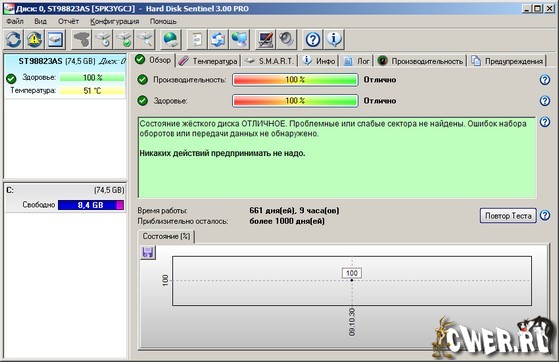The image size is (559, 362).
Task: Switch to the Лог tab
Action: click(356, 61)
